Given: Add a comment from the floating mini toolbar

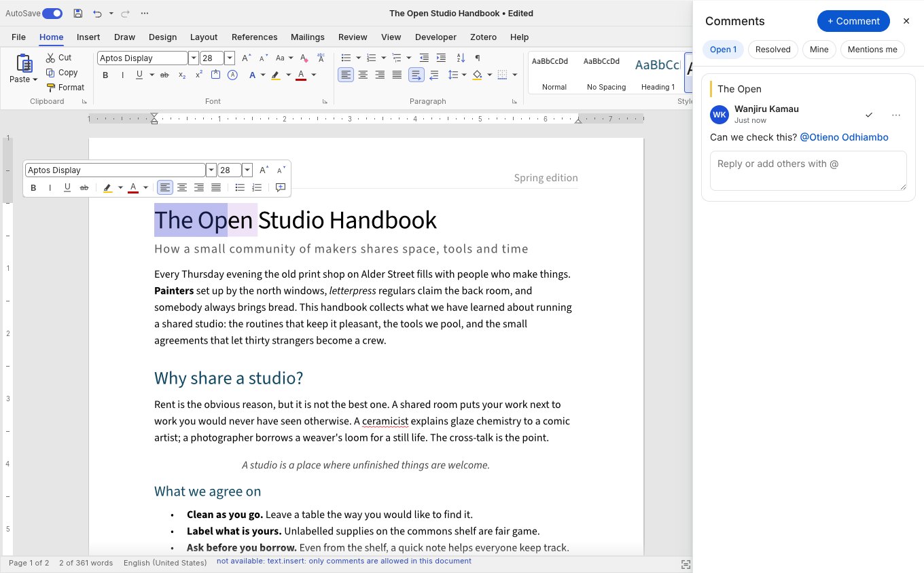Looking at the screenshot, I should click(280, 187).
